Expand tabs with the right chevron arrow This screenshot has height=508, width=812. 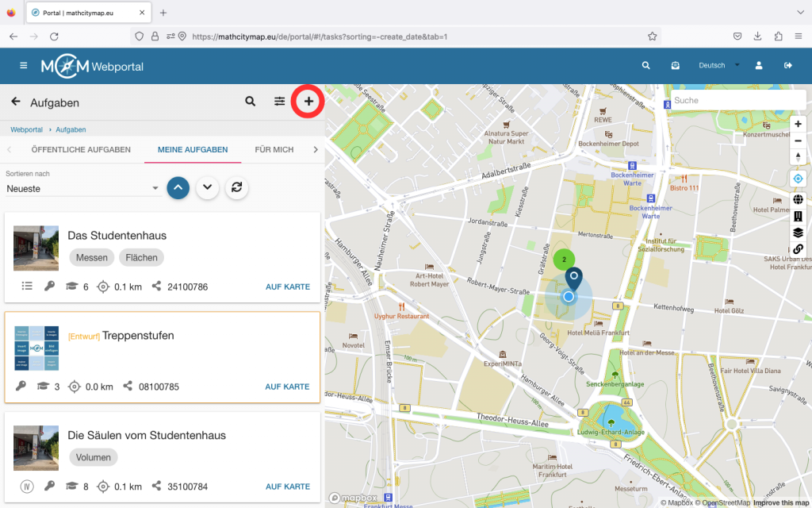315,149
